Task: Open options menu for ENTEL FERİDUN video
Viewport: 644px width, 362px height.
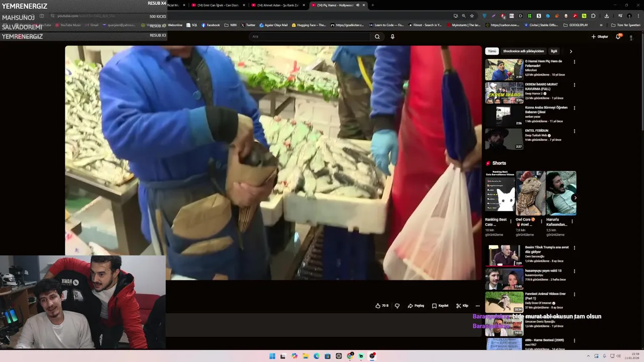Action: click(x=574, y=131)
